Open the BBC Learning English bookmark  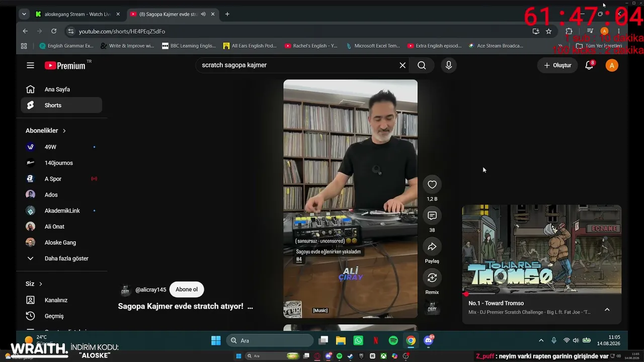tap(189, 46)
